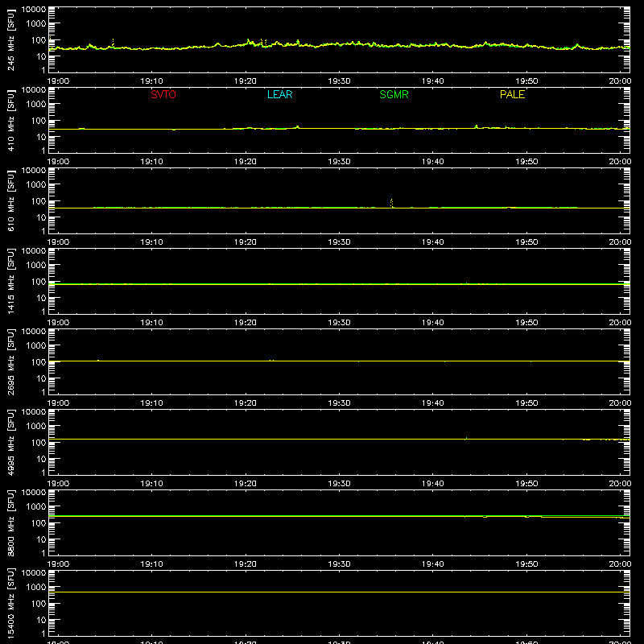Image resolution: width=644 pixels, height=644 pixels.
Task: Click 19:20 time label under 610 MHz plot
Action: (246, 242)
